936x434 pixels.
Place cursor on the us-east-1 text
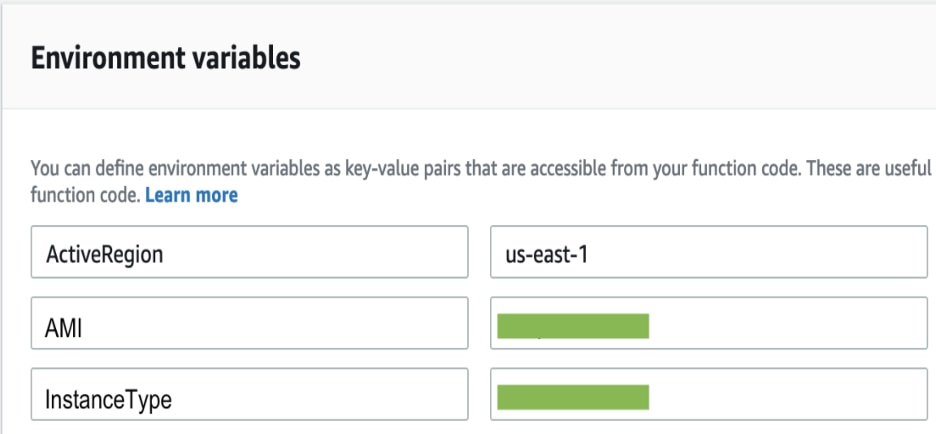[547, 255]
